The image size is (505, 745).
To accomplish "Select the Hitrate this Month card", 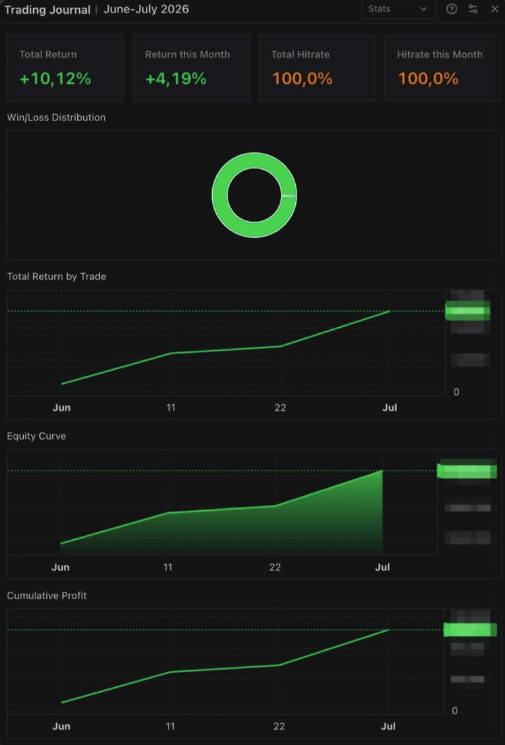I will (443, 68).
